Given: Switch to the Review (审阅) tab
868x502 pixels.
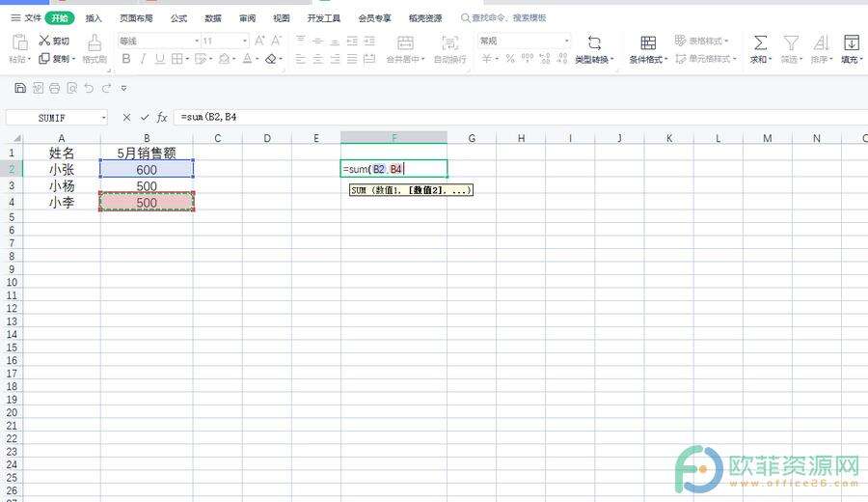Looking at the screenshot, I should coord(248,17).
